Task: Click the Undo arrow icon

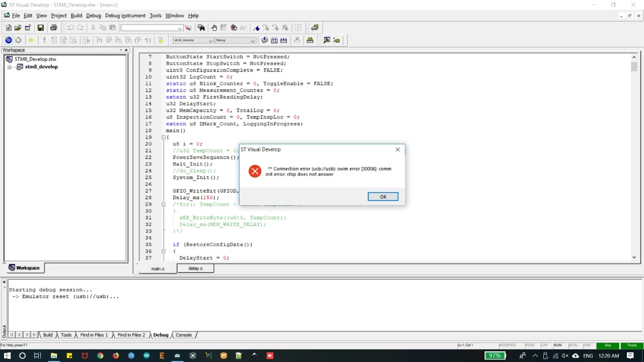Action: (70, 28)
